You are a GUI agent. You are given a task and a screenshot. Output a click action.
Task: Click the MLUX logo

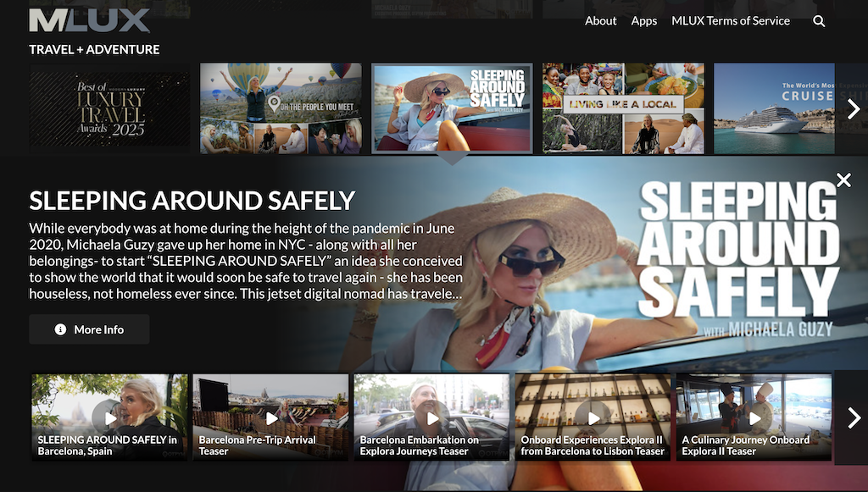tap(88, 20)
